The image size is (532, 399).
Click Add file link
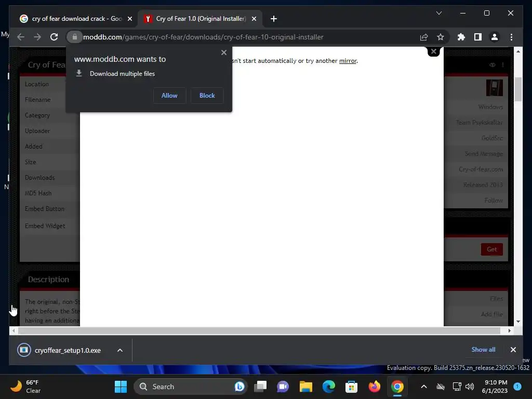click(492, 314)
